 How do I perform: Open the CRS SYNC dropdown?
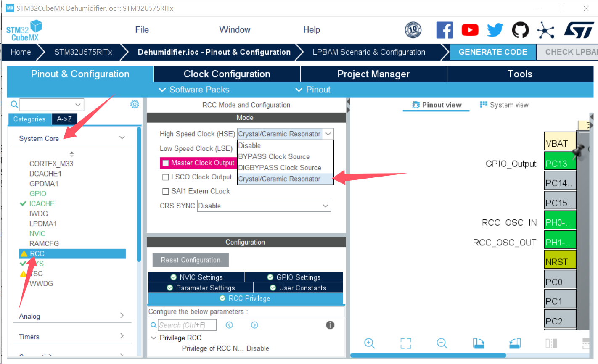[x=264, y=206]
